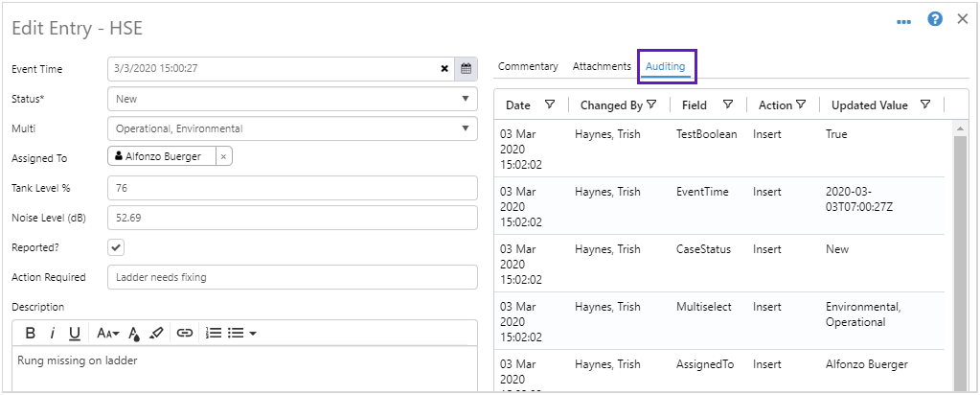The image size is (980, 395).
Task: Expand the font size dropdown
Action: coord(107,333)
